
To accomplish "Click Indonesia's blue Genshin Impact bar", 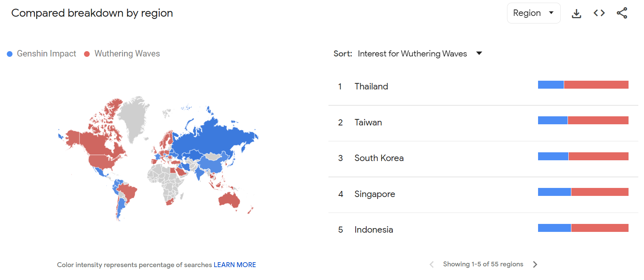I will click(554, 228).
